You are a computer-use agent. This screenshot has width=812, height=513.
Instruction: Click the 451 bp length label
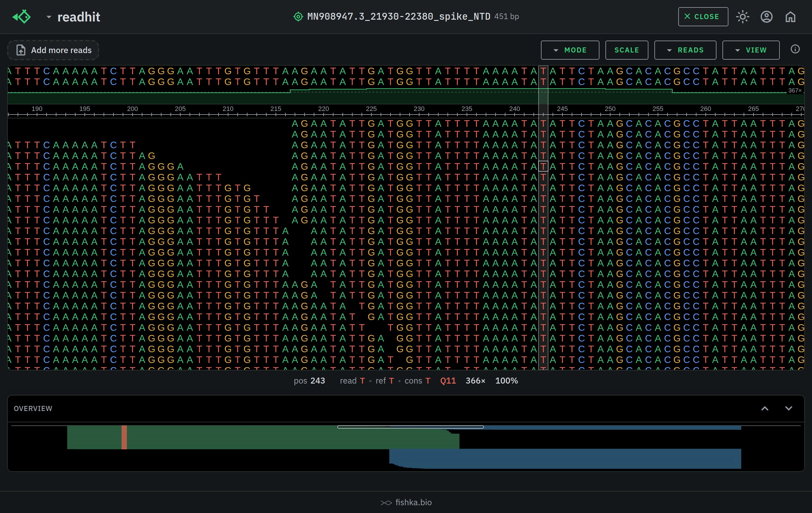507,16
